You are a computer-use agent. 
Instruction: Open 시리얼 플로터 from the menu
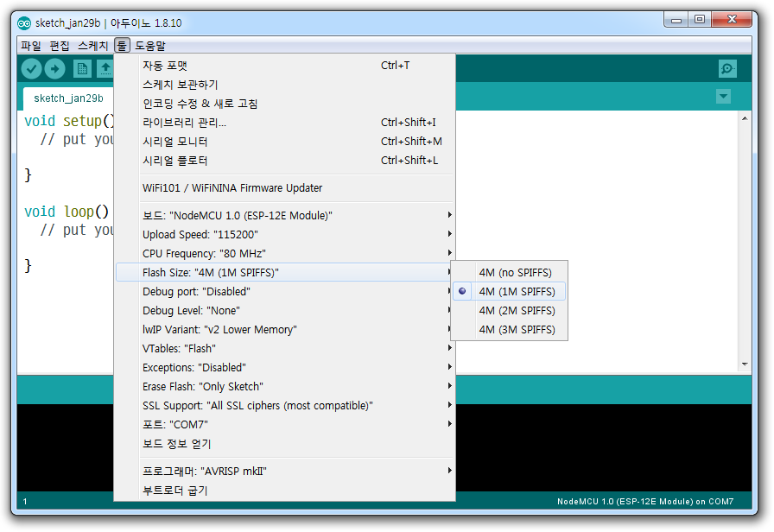point(285,161)
